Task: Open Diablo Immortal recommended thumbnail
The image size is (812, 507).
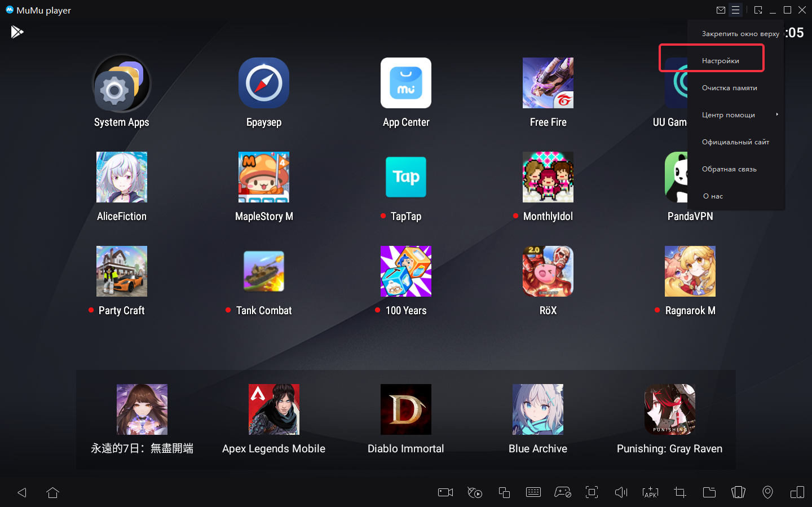Action: tap(406, 409)
